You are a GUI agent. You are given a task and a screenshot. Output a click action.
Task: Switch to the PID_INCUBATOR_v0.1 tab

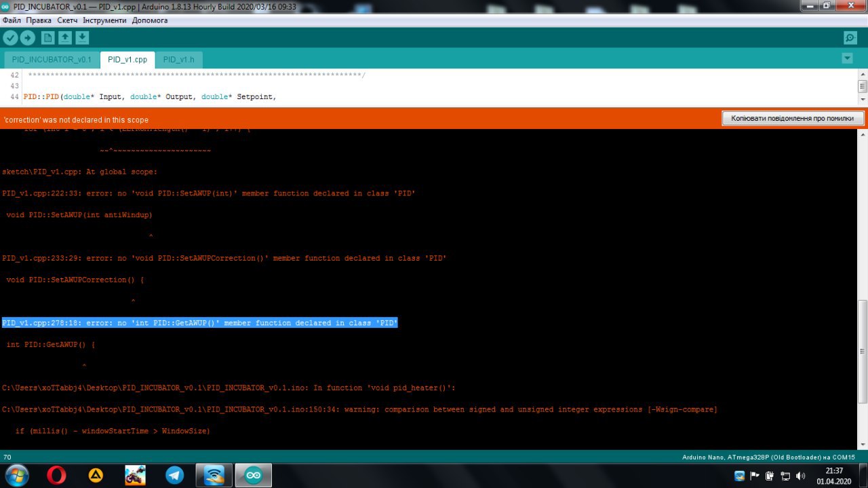(52, 60)
